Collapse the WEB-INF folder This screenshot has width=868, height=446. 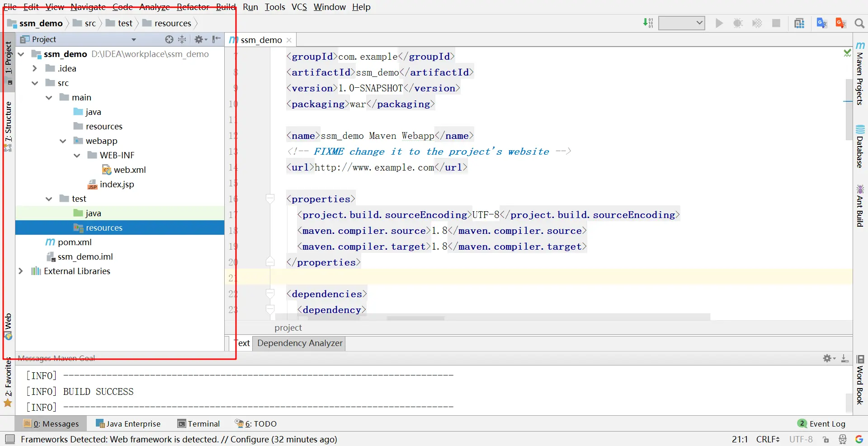click(x=77, y=156)
